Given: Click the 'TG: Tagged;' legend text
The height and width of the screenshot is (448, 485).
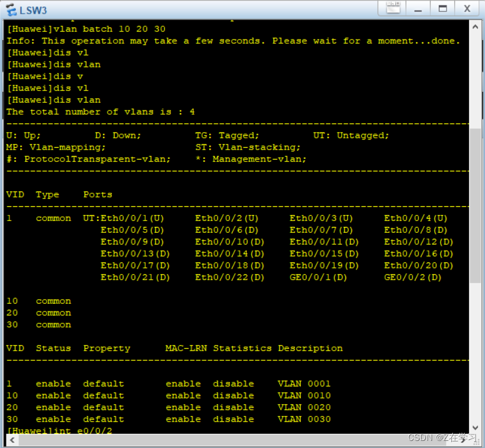Looking at the screenshot, I should pyautogui.click(x=227, y=135).
